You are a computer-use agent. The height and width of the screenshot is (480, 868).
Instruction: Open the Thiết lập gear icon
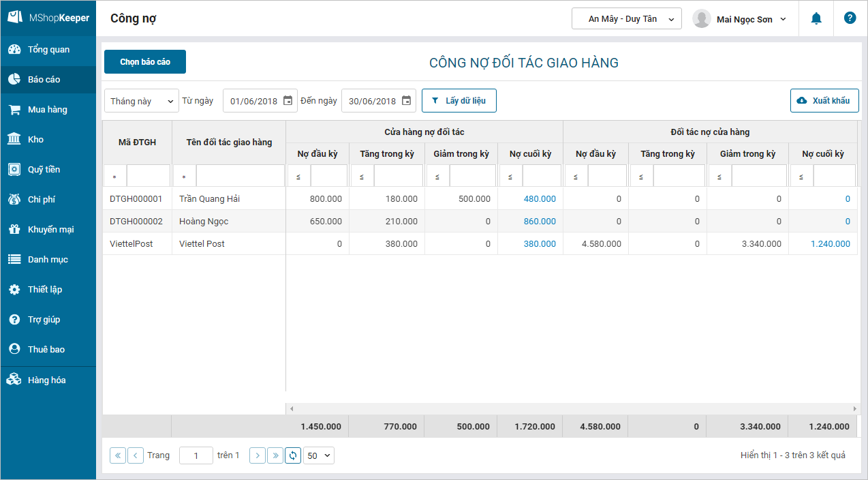click(x=14, y=290)
